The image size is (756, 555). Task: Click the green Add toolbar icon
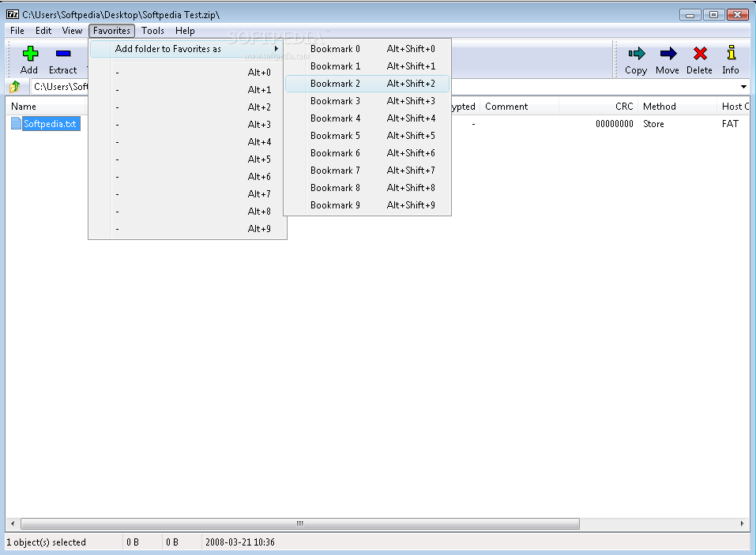tap(30, 54)
